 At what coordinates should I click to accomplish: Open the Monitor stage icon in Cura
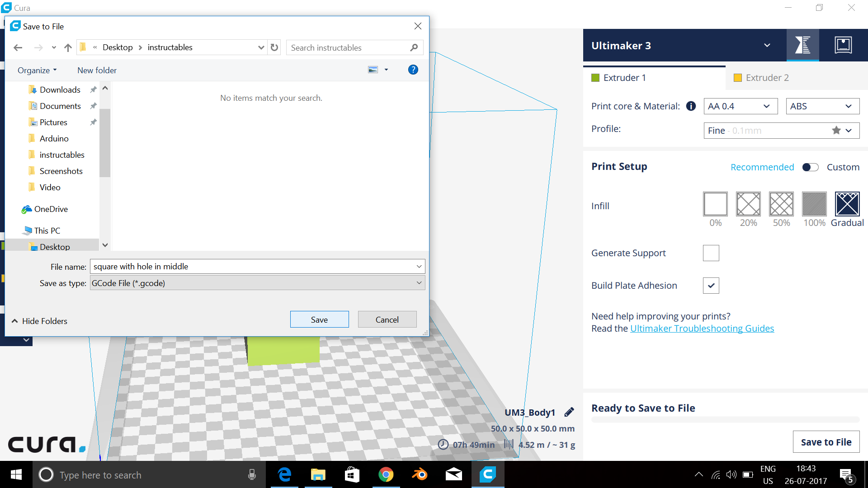[x=843, y=45]
